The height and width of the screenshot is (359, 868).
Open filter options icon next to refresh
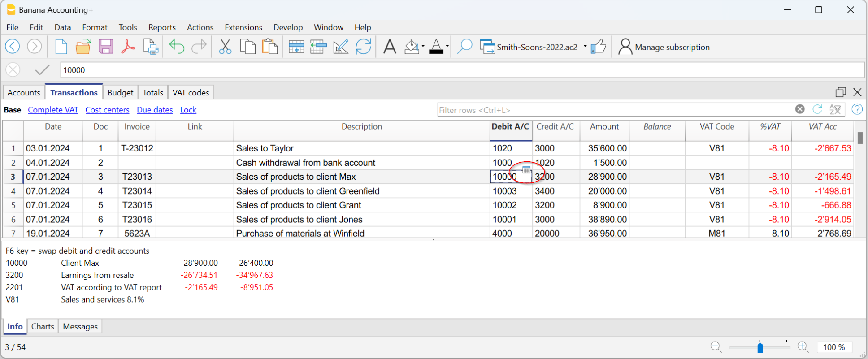[x=835, y=109]
